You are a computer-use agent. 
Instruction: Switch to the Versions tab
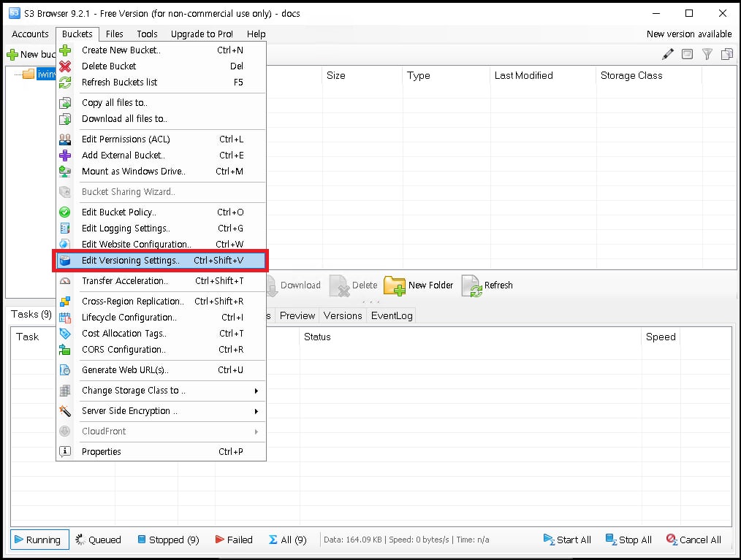(343, 315)
